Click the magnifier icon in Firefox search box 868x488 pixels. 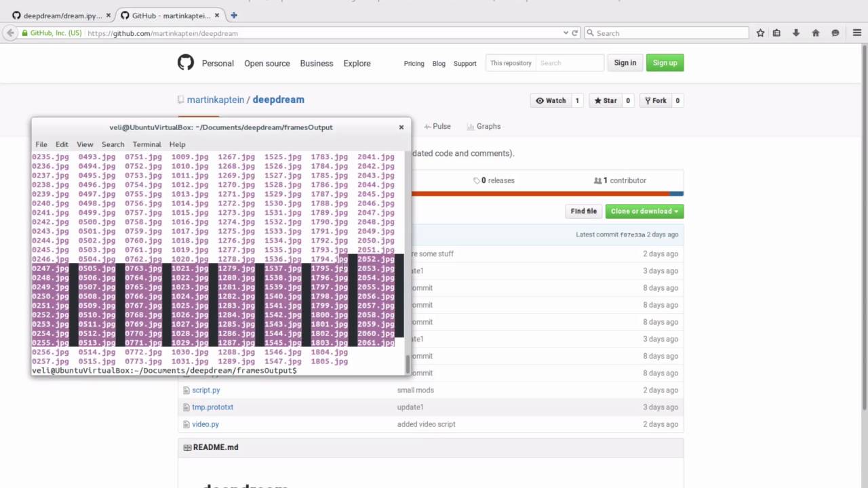click(590, 33)
